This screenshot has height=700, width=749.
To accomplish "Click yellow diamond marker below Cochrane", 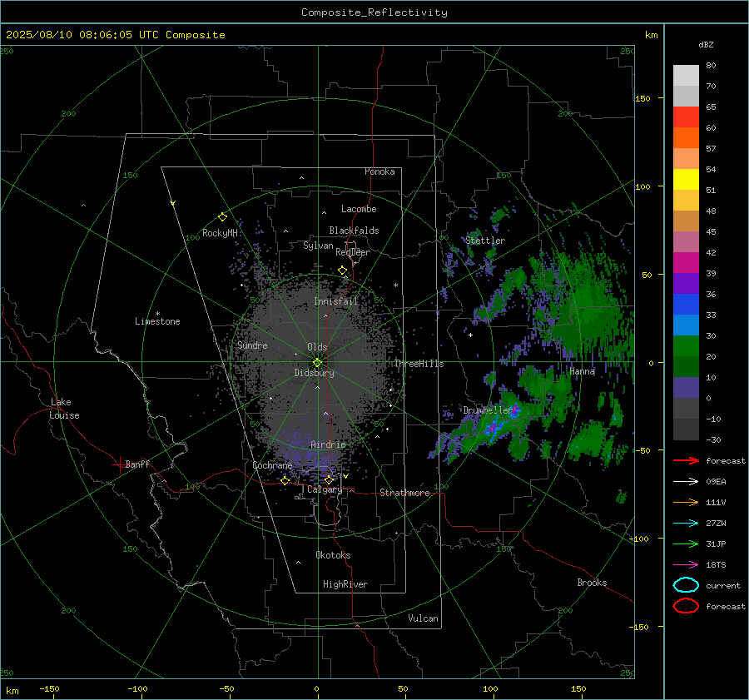I will (285, 480).
